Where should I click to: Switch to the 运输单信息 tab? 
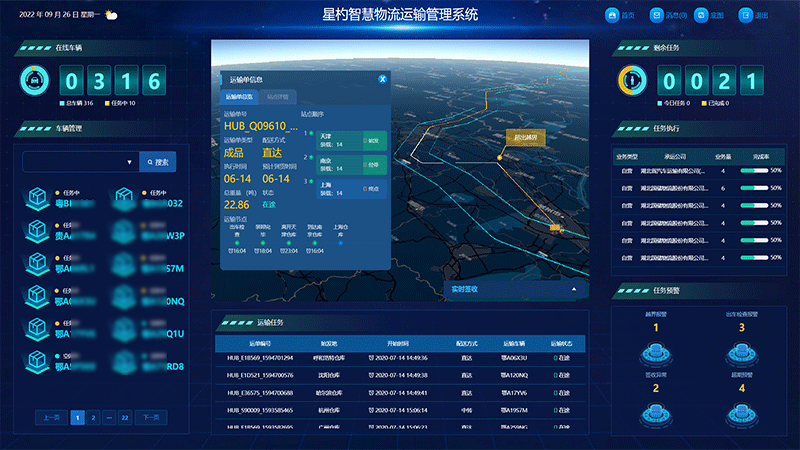(x=239, y=97)
